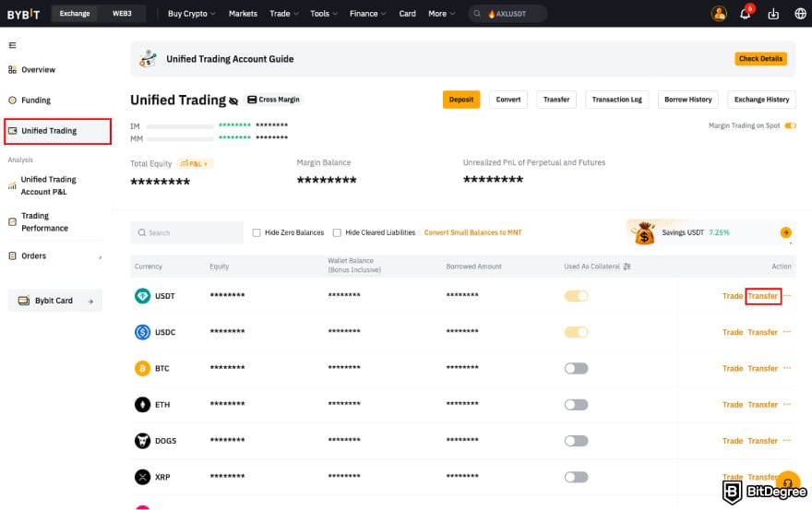Switch to the WEB3 tab
This screenshot has height=510, width=812.
coord(122,14)
